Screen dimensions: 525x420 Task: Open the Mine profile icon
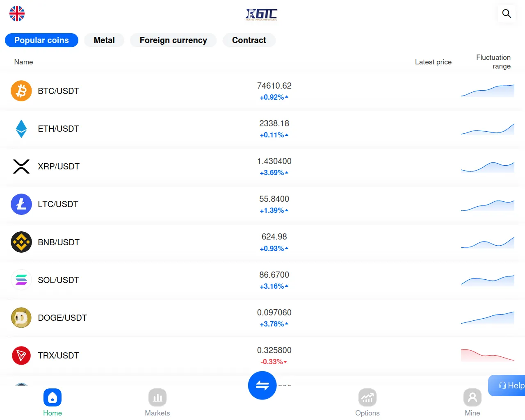(472, 397)
